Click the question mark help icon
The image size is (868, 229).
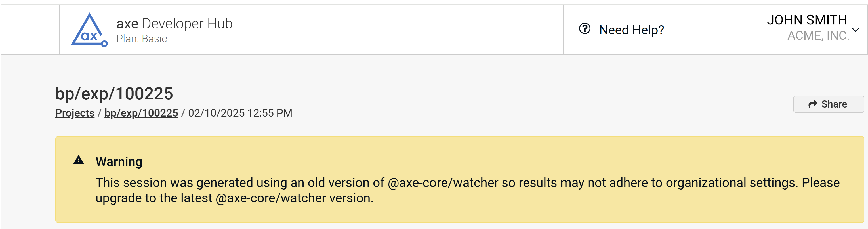click(x=585, y=29)
